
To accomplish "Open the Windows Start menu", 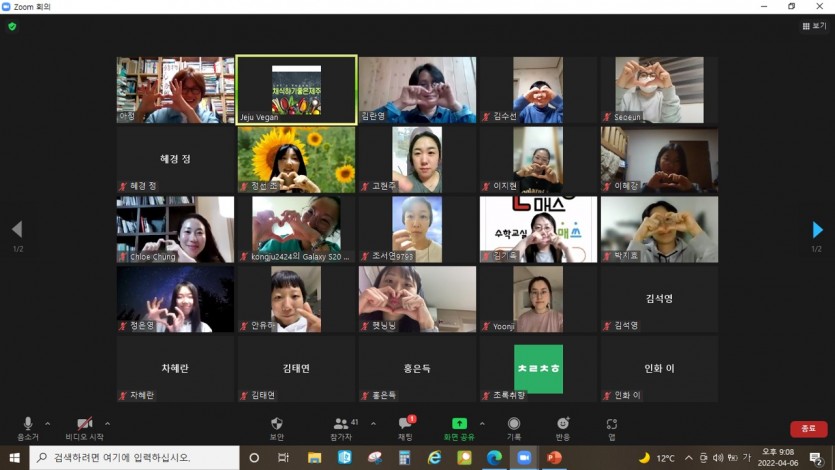I will pyautogui.click(x=14, y=458).
